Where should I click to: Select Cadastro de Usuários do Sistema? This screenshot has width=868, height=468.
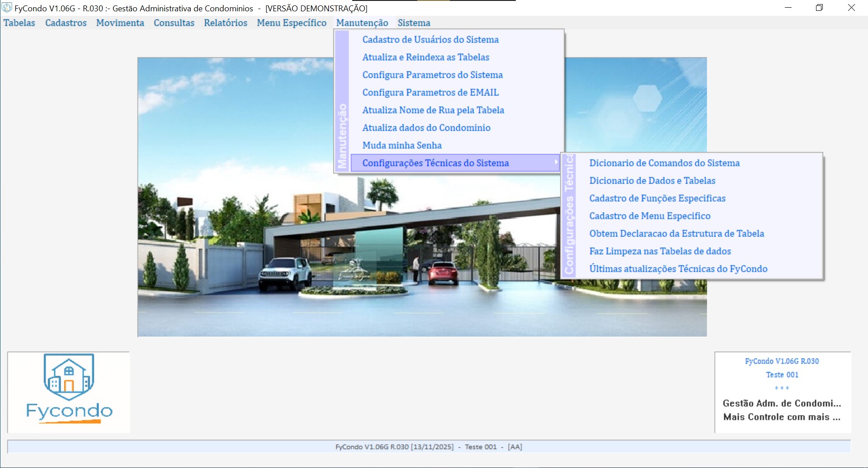point(430,39)
